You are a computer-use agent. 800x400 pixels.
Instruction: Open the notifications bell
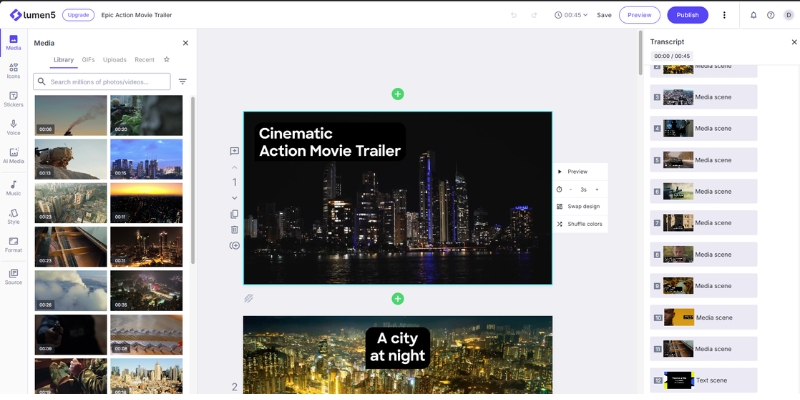[x=754, y=15]
